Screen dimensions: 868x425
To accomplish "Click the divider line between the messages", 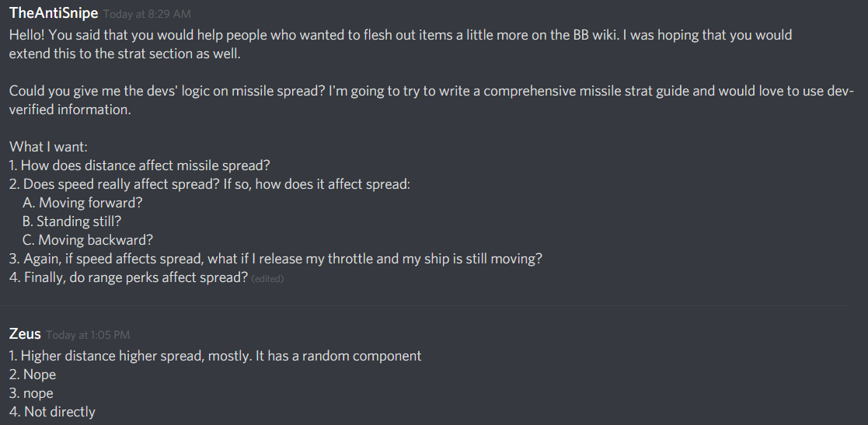I will (427, 305).
